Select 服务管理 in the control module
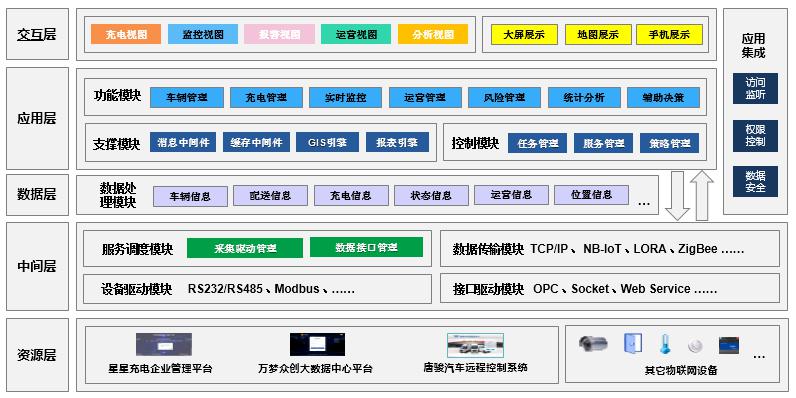The image size is (796, 398). pos(603,143)
